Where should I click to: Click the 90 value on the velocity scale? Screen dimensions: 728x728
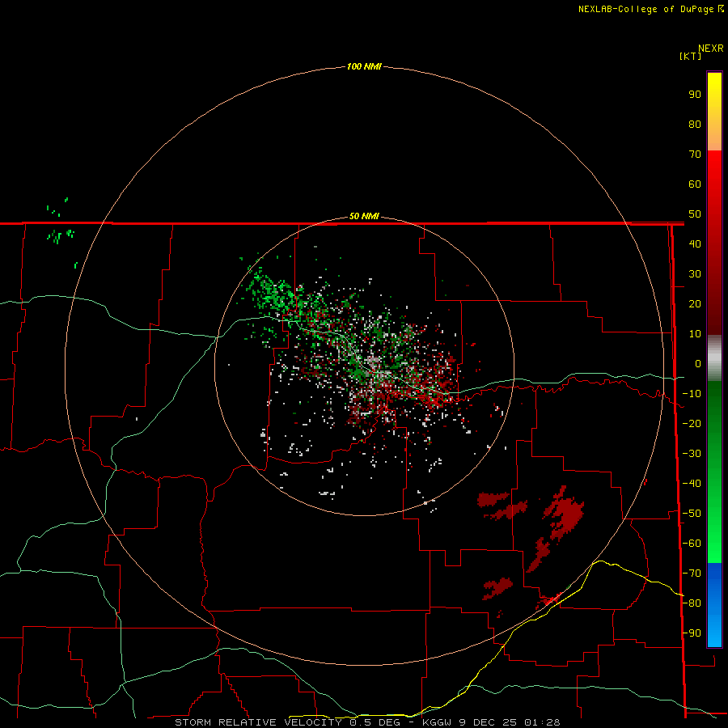pyautogui.click(x=695, y=95)
